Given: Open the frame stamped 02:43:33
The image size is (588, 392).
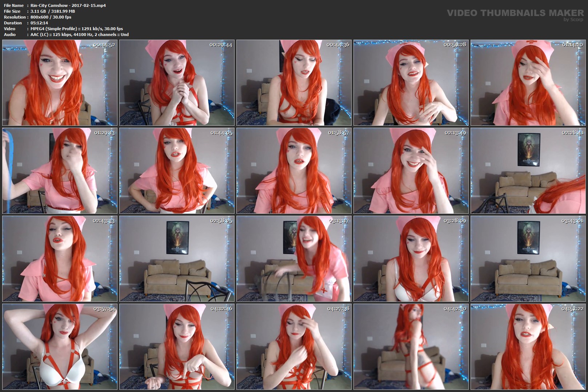Looking at the screenshot, I should pyautogui.click(x=60, y=259).
